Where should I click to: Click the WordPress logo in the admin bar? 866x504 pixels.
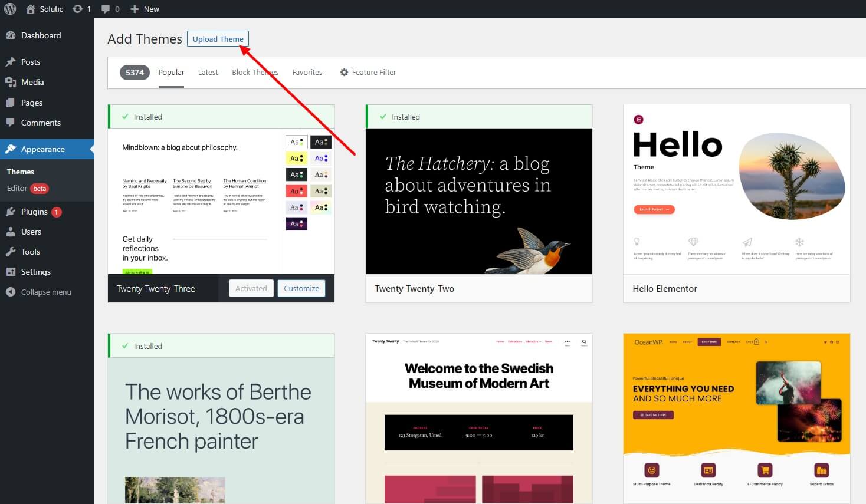[x=9, y=9]
